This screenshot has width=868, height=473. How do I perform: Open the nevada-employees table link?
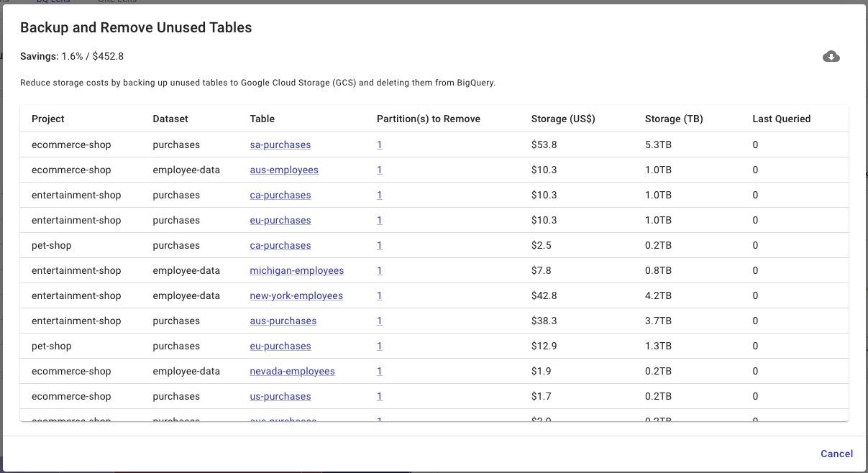click(292, 371)
